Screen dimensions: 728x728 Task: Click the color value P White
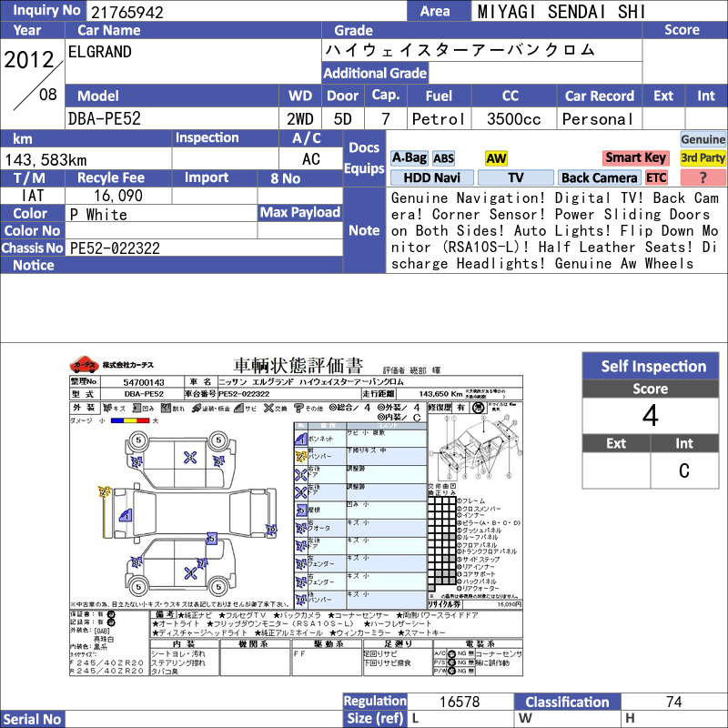coord(98,215)
